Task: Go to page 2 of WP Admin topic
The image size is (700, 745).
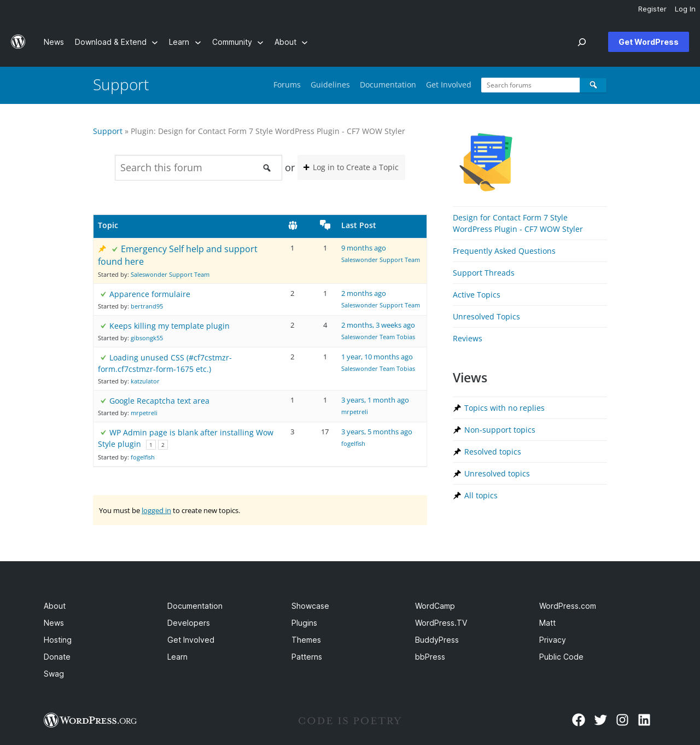Action: [163, 445]
